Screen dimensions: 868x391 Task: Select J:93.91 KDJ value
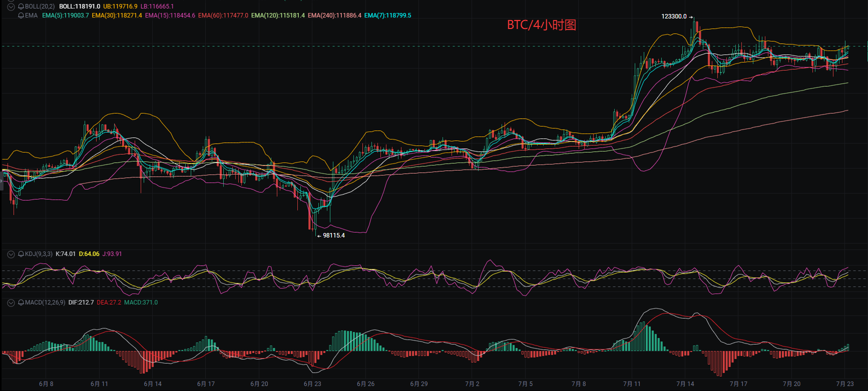[112, 254]
